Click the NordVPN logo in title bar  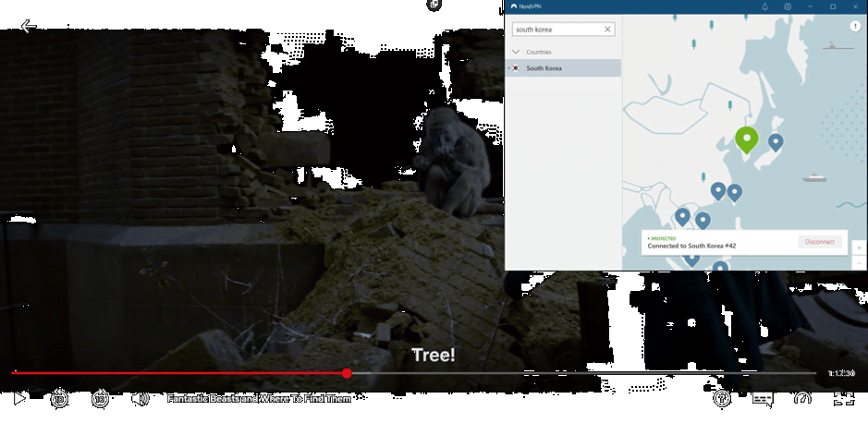pyautogui.click(x=513, y=6)
